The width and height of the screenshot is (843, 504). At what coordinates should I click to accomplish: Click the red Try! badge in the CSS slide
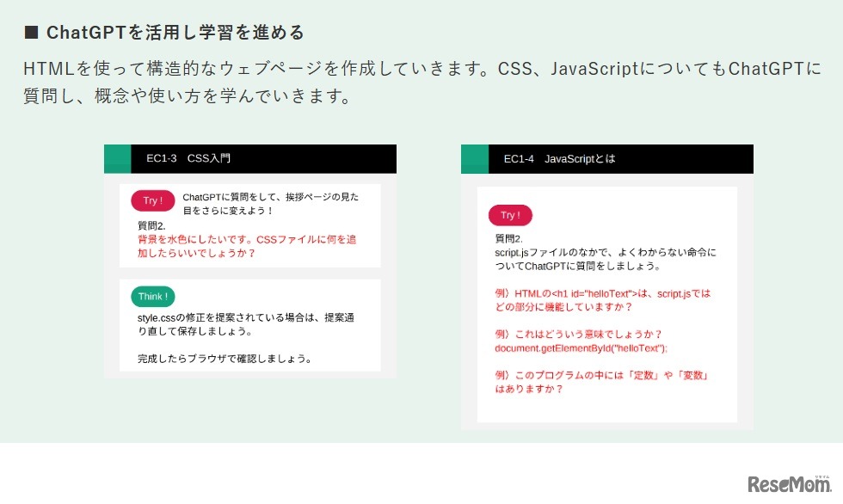coord(153,200)
